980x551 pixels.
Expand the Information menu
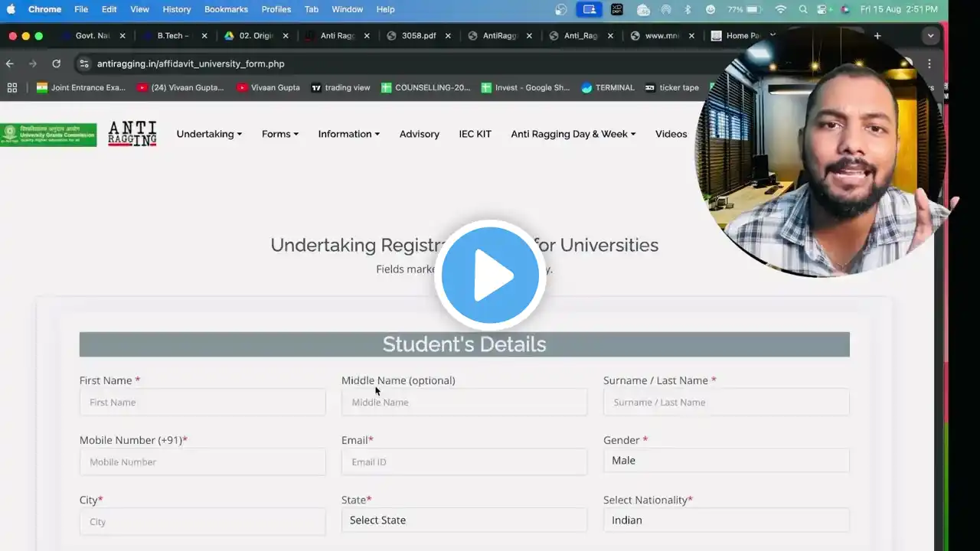pyautogui.click(x=349, y=134)
